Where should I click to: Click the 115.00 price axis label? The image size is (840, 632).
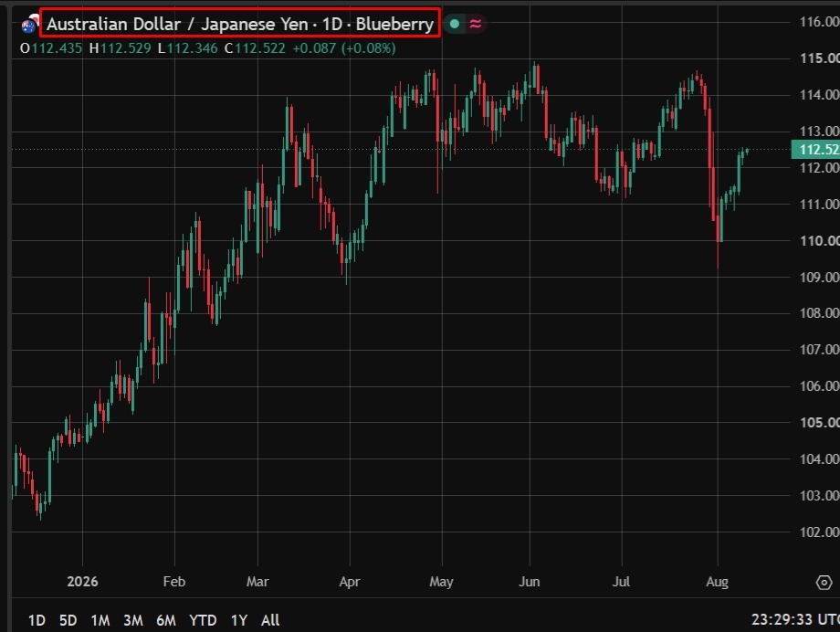pyautogui.click(x=819, y=58)
